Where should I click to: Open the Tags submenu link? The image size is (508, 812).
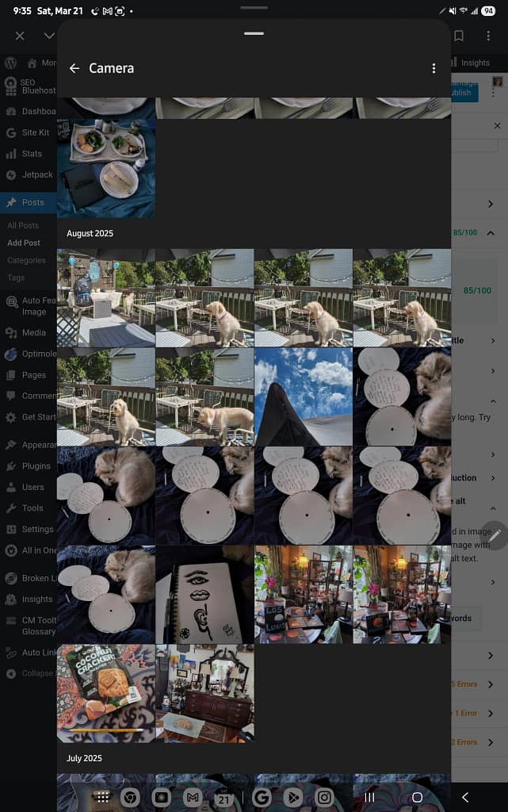click(16, 278)
